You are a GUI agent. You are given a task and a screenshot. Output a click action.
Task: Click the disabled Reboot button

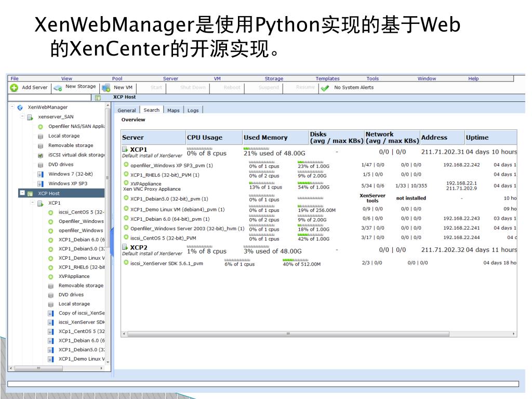coord(232,87)
